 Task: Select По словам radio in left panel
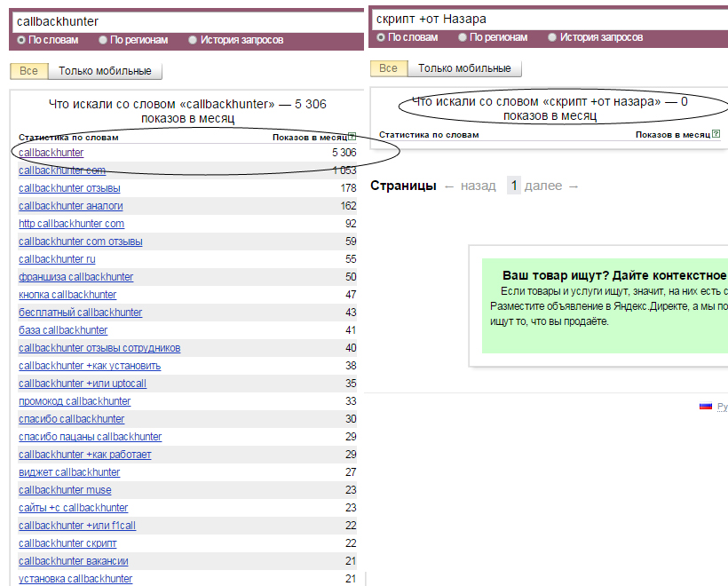tap(21, 40)
